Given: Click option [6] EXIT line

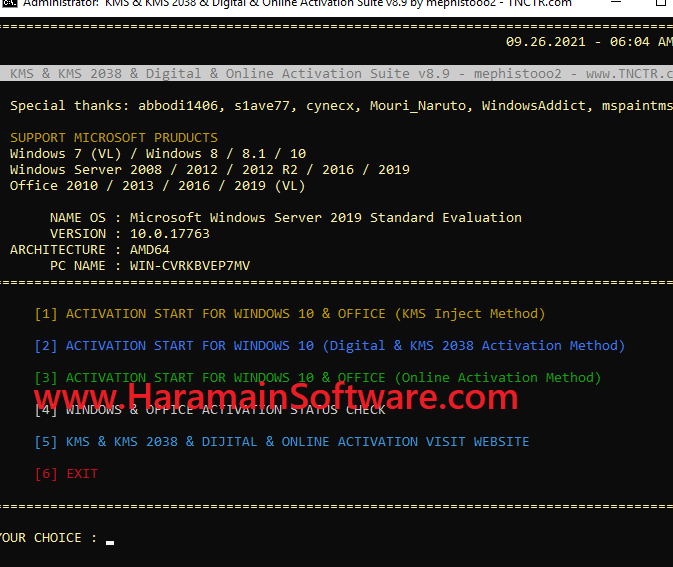Looking at the screenshot, I should click(67, 474).
